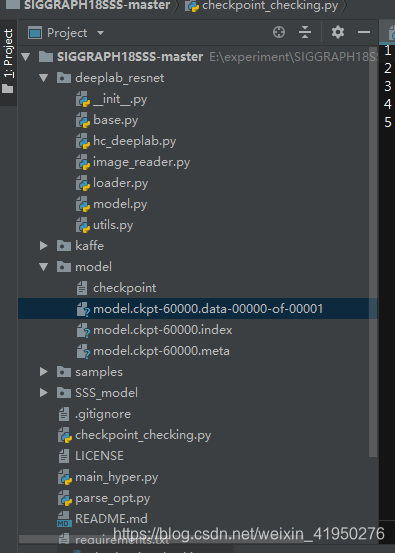Select model.ckpt-60000.index file
The width and height of the screenshot is (395, 553).
click(163, 330)
